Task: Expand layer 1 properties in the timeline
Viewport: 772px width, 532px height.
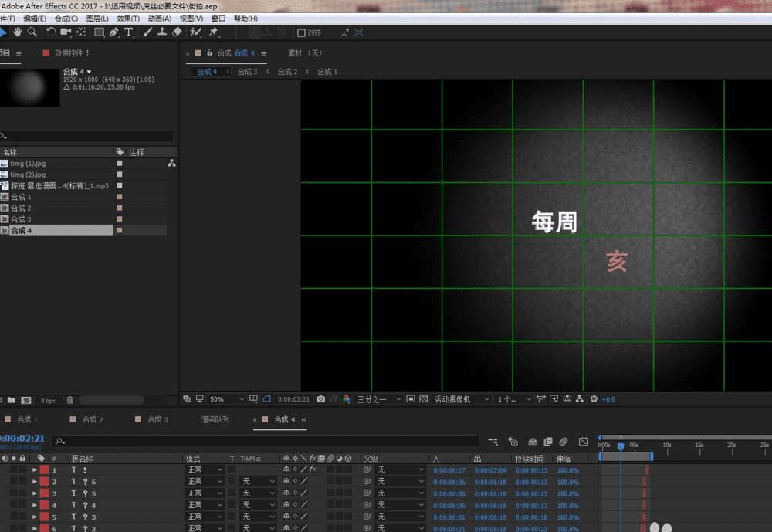Action: coord(34,470)
